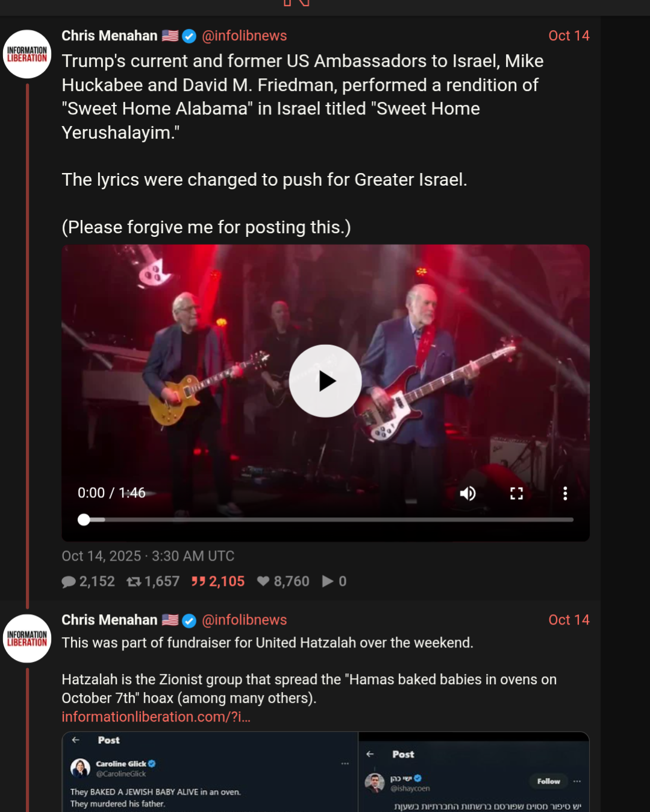650x812 pixels.
Task: Open the video's three-dot options menu
Action: 564,494
